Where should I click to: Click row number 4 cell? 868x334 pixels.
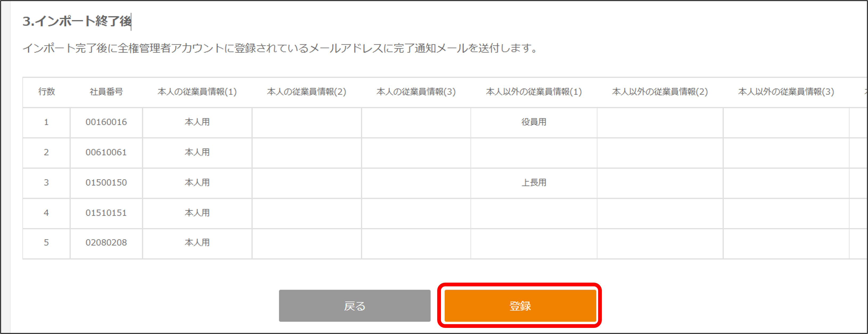tap(47, 213)
